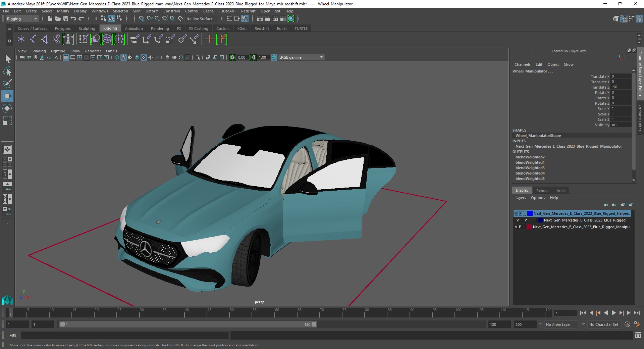Toggle textured display in viewport

(x=144, y=57)
